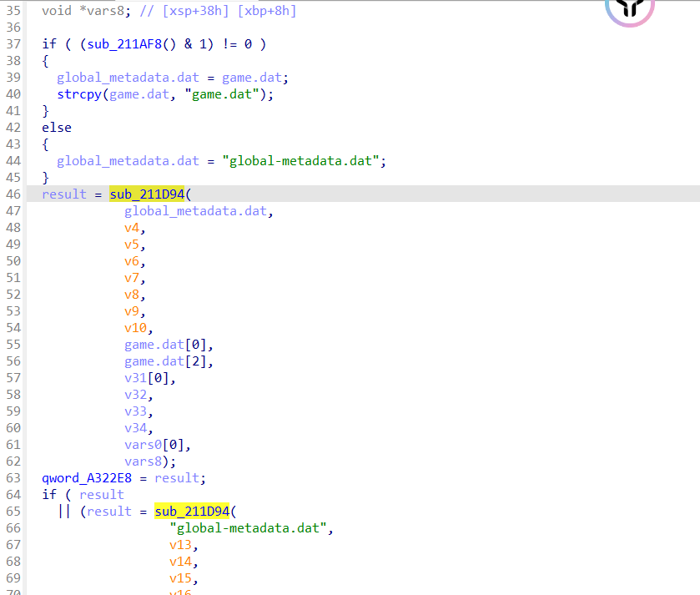The width and height of the screenshot is (700, 595).
Task: Click sub_211D94 in the line 65 condition
Action: (192, 511)
